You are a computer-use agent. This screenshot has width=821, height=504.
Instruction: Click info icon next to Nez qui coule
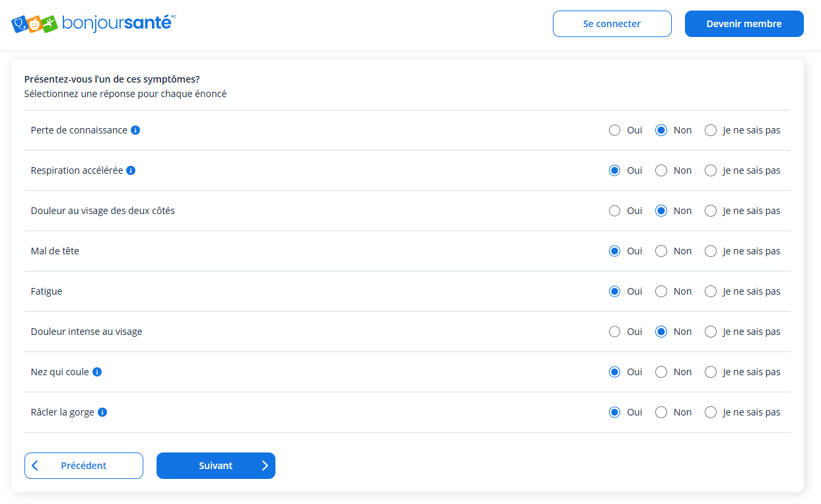[97, 372]
